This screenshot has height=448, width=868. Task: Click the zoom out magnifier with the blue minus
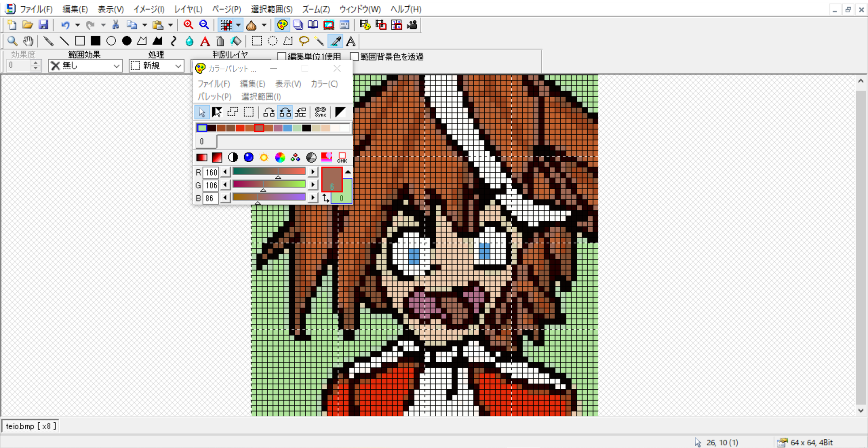click(x=204, y=25)
